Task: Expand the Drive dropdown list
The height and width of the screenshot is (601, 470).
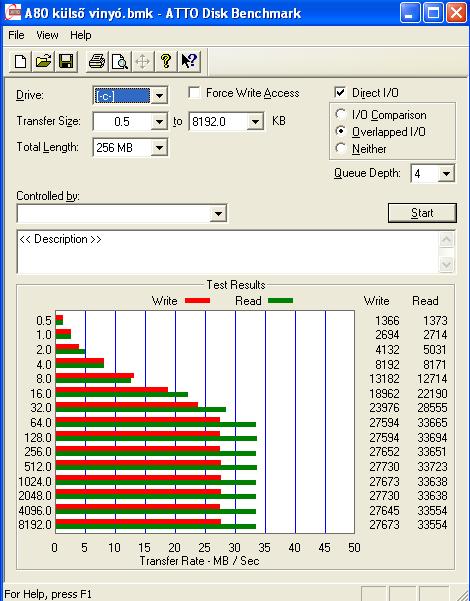Action: (x=159, y=95)
